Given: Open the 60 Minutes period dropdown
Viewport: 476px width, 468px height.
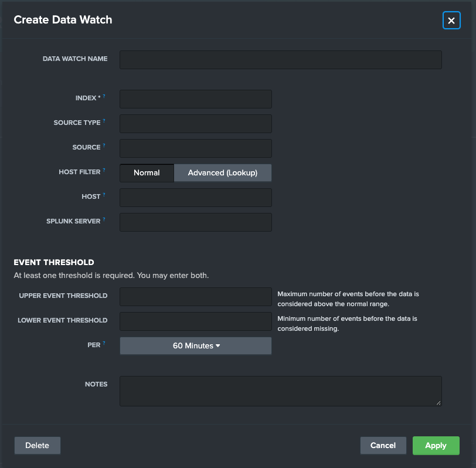Looking at the screenshot, I should (x=196, y=345).
